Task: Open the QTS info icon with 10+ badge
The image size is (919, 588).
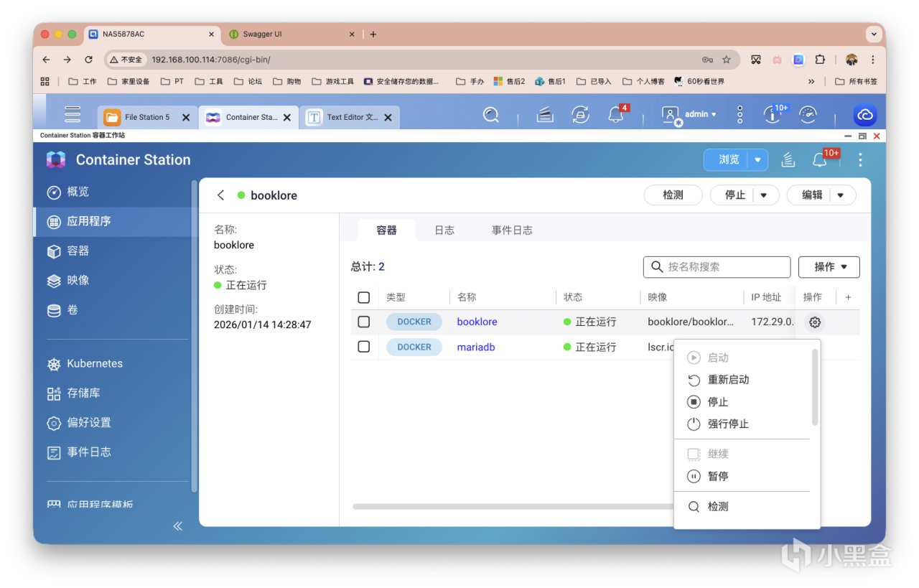Action: [x=774, y=113]
